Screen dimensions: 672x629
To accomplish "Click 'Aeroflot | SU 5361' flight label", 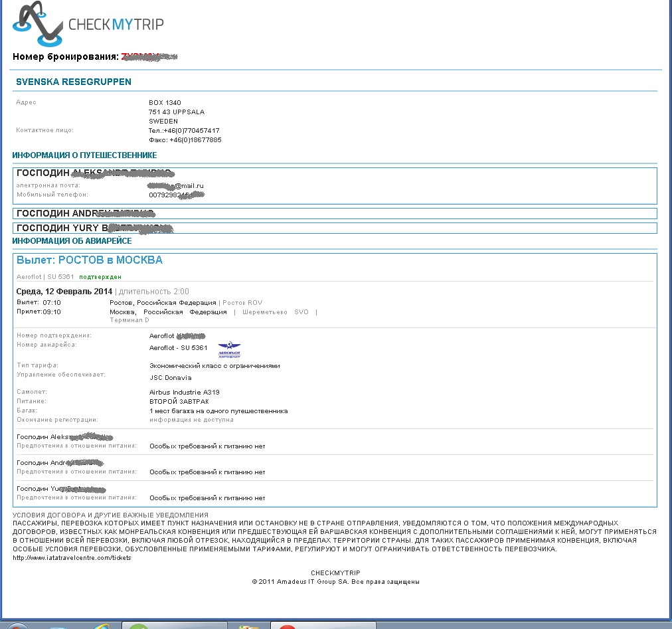I will pyautogui.click(x=45, y=276).
